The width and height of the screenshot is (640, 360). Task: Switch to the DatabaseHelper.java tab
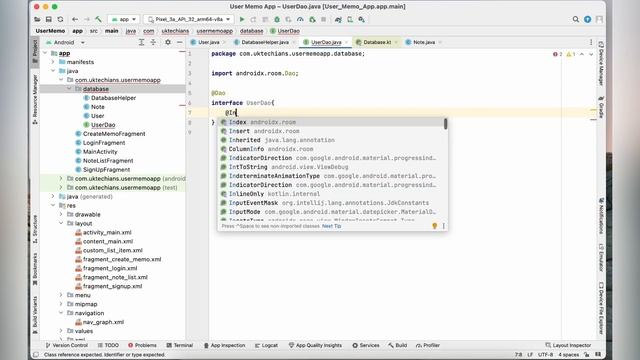coord(264,42)
